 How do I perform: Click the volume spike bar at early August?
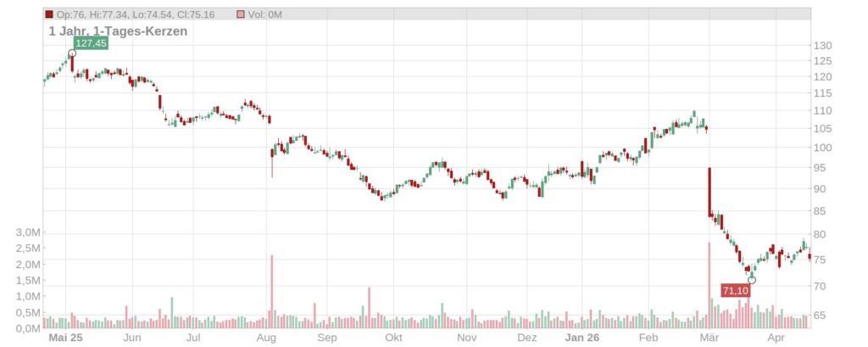click(272, 290)
